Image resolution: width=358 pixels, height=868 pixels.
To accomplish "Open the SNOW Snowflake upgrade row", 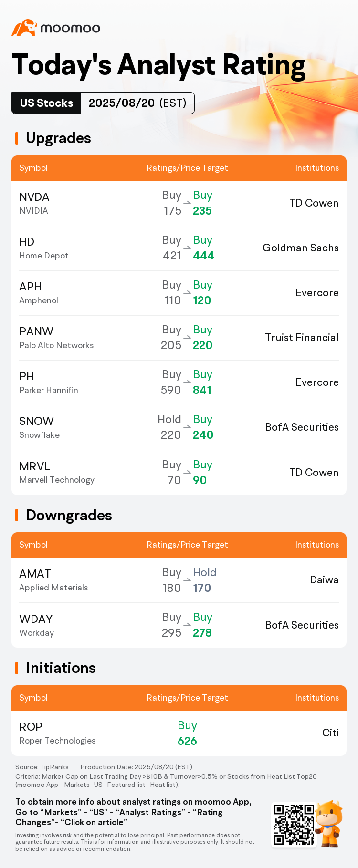I will point(179,427).
